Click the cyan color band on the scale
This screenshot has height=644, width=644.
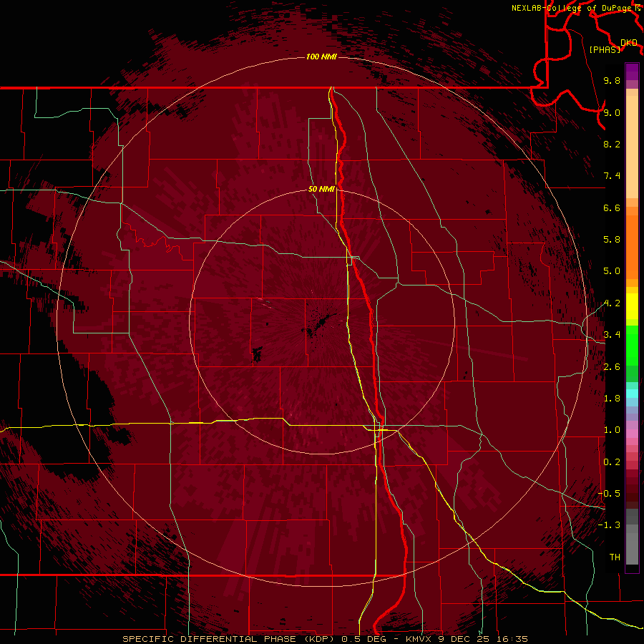(632, 393)
